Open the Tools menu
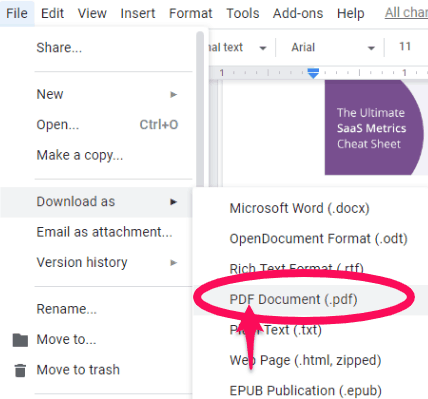Screen dimensions: 428x399 243,13
